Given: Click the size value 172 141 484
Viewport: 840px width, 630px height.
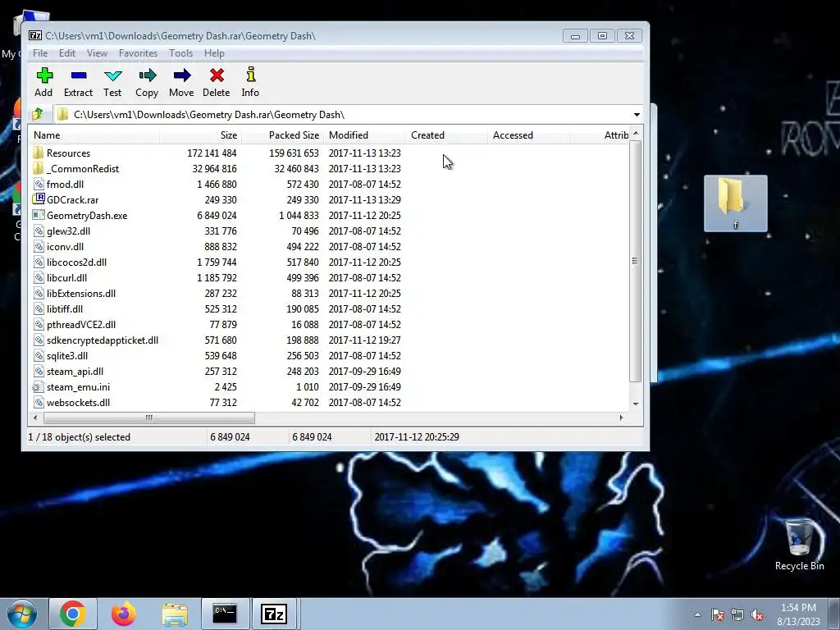Looking at the screenshot, I should point(212,153).
